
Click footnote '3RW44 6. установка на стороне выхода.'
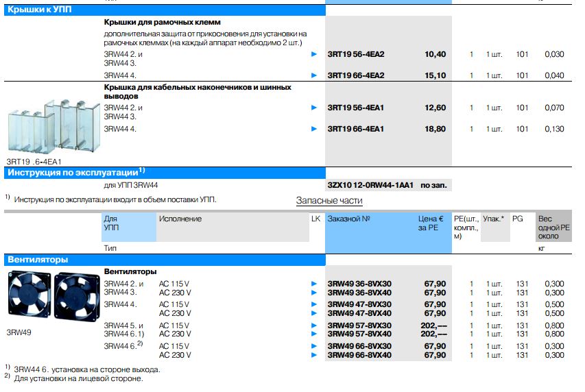(87, 369)
